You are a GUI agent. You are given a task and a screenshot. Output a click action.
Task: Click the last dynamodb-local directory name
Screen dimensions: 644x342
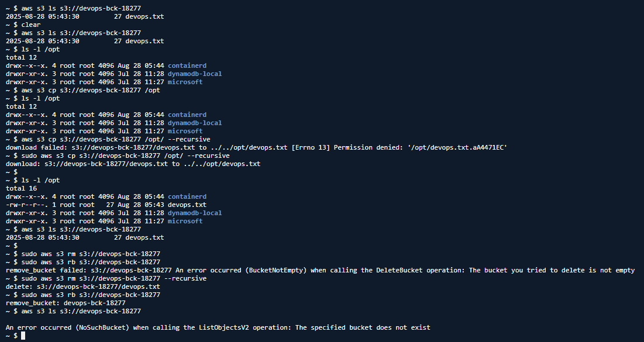pos(195,213)
